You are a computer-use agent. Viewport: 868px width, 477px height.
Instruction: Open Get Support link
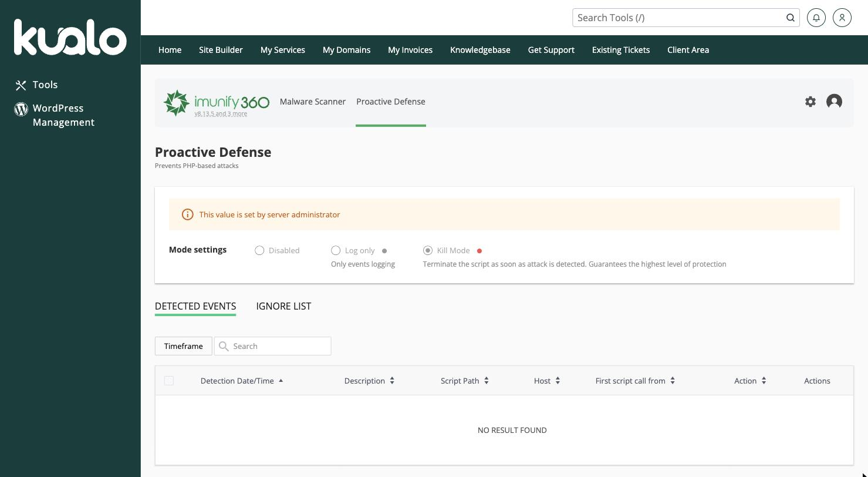551,50
